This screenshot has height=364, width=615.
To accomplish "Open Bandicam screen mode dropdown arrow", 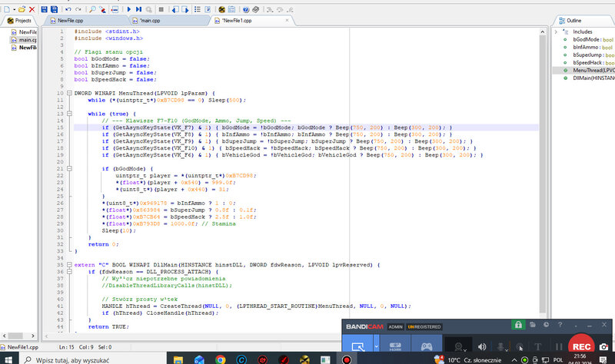I will pyautogui.click(x=376, y=347).
